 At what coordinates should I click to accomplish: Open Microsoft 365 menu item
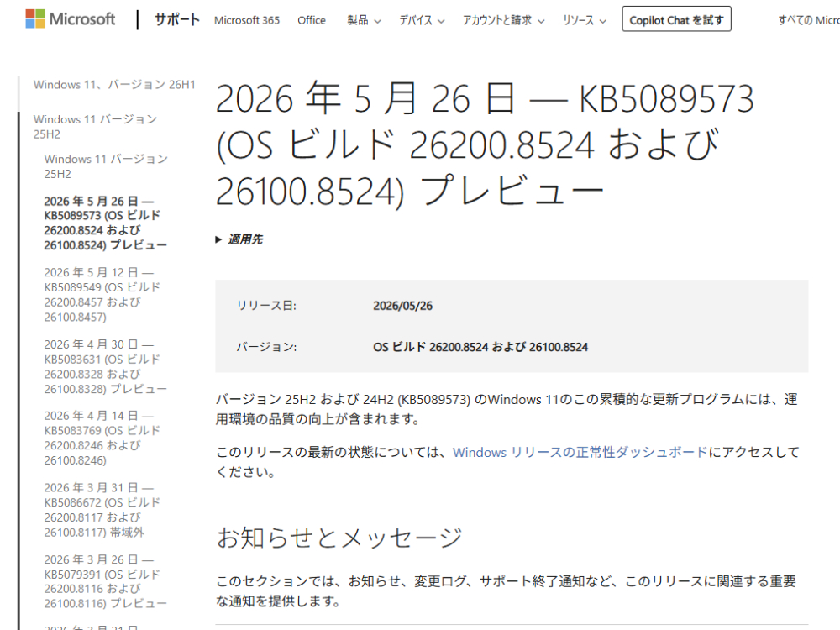pyautogui.click(x=247, y=20)
